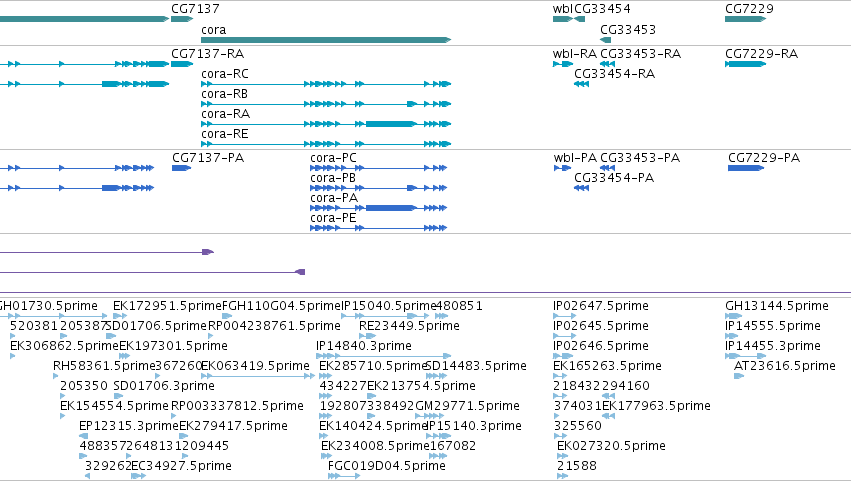Click the IP14840.3prime EST label
The height and width of the screenshot is (481, 851).
coord(364,346)
